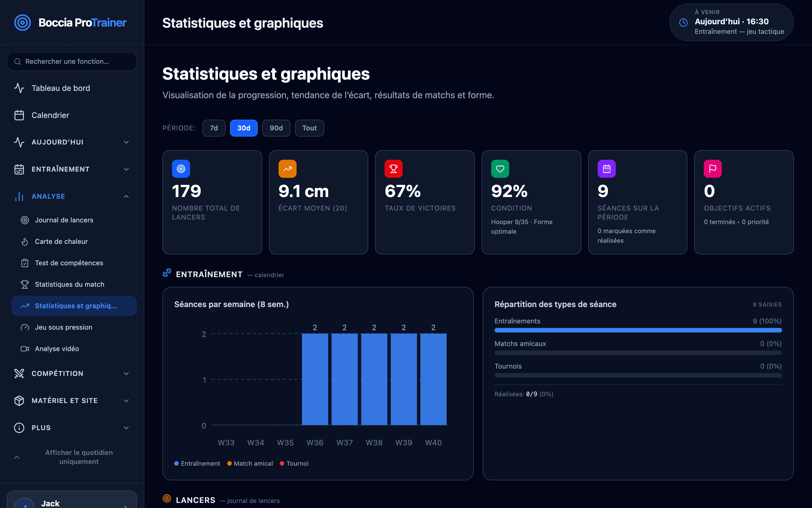This screenshot has height=508, width=812.
Task: Collapse the Analyse sidebar section
Action: coord(72,196)
